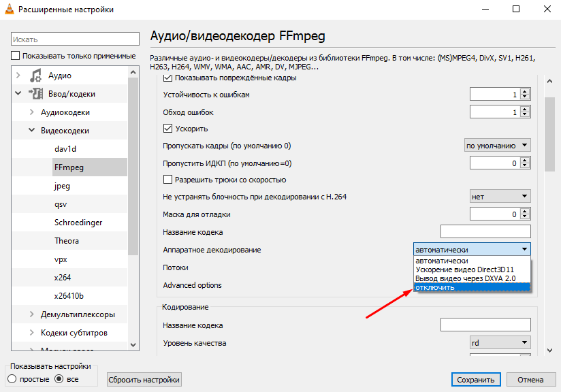Expand the "Аудиокодеки" tree branch
Viewport: 561px width, 392px height.
coord(32,112)
